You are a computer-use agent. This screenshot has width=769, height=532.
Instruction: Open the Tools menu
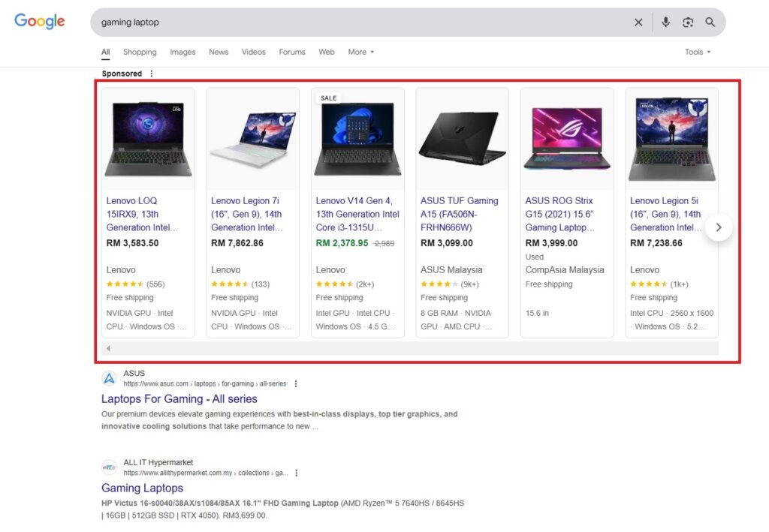point(697,52)
